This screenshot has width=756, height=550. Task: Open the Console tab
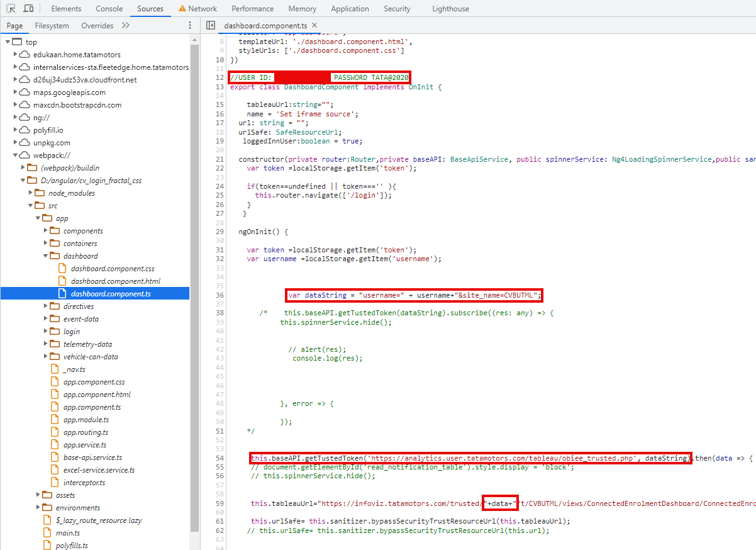point(109,9)
